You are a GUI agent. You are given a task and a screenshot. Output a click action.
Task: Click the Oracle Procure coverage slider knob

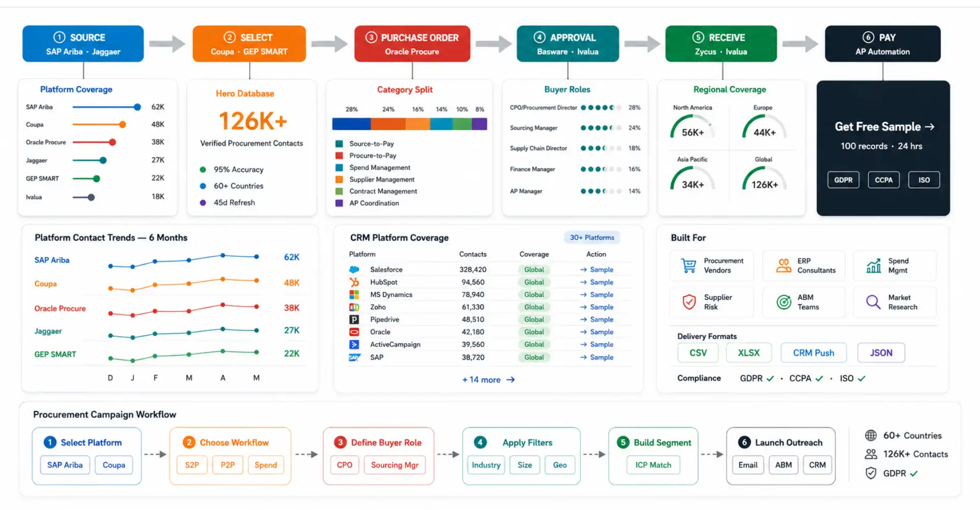tap(113, 142)
